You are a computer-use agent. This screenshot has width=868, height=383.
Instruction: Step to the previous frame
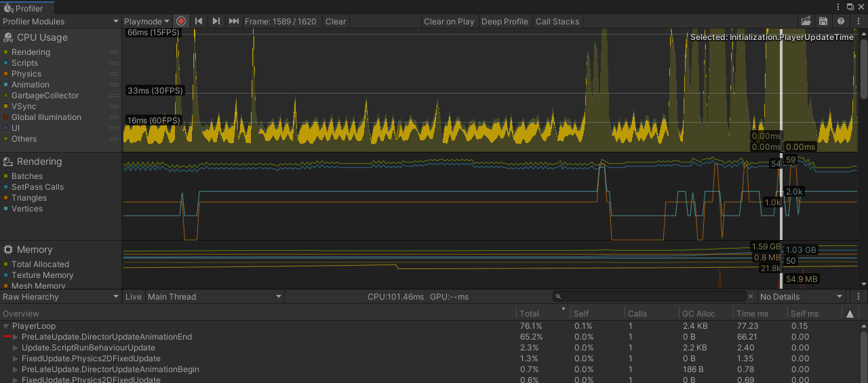pyautogui.click(x=199, y=22)
